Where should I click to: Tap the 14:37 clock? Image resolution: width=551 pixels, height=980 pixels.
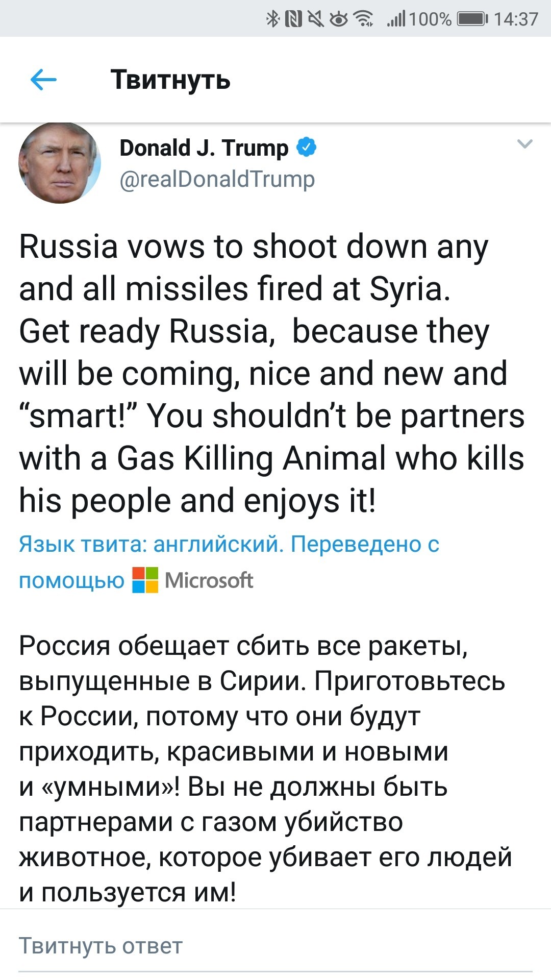tap(516, 19)
